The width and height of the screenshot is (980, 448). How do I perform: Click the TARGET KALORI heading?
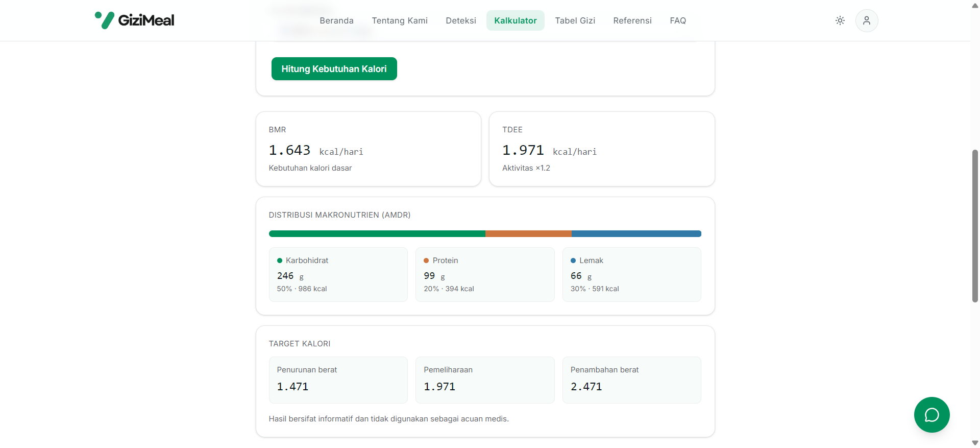coord(300,344)
